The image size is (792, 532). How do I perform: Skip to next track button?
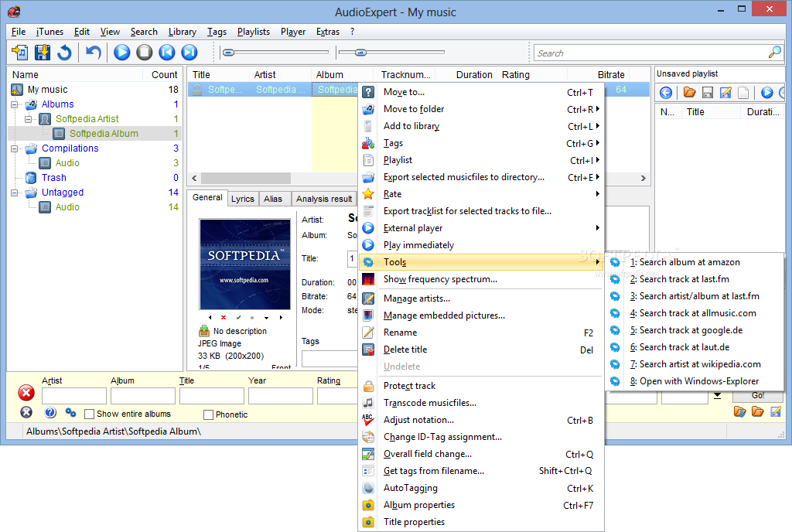189,52
